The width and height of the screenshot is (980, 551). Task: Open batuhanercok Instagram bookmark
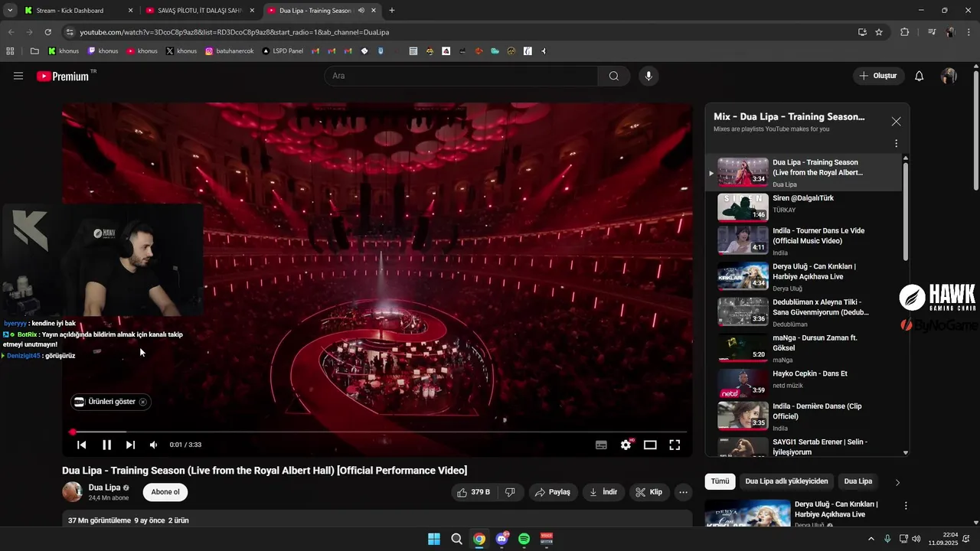pos(229,51)
